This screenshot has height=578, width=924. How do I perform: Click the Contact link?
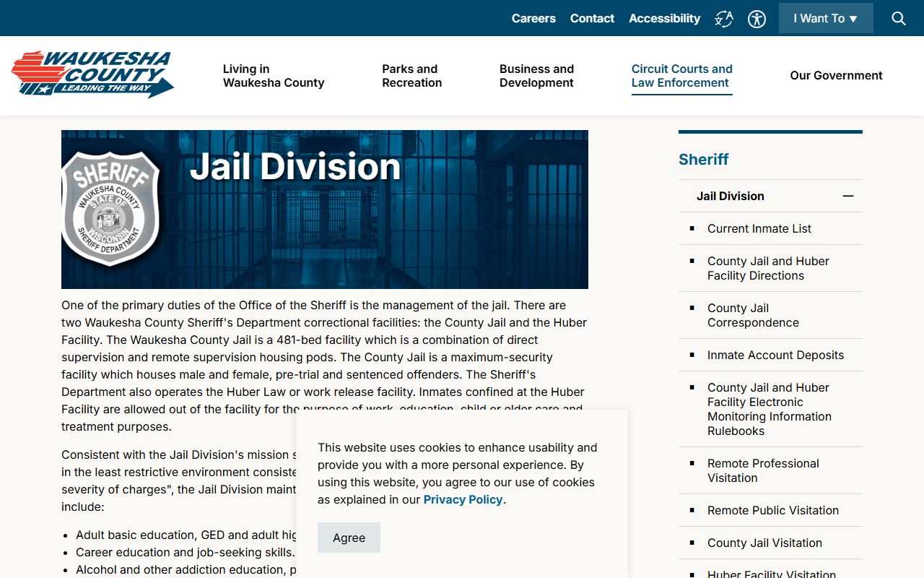pyautogui.click(x=592, y=18)
